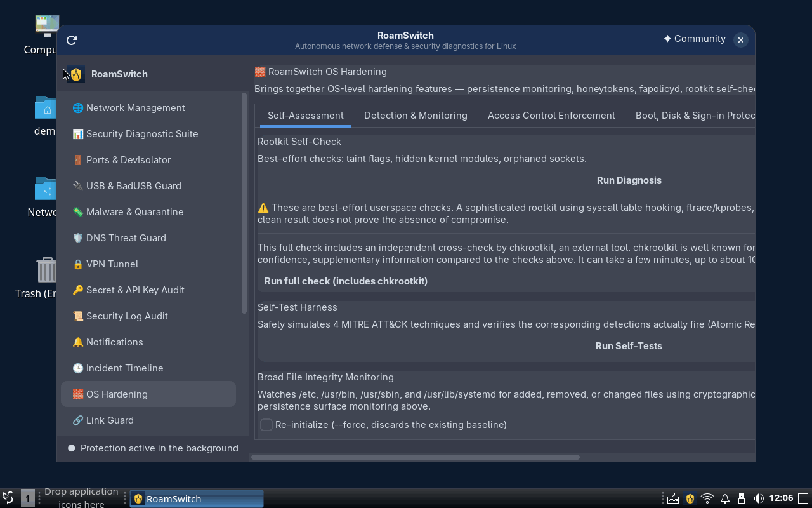Screen dimensions: 812x508
Task: Select Security Diagnostic Suite in the sidebar
Action: point(148,134)
